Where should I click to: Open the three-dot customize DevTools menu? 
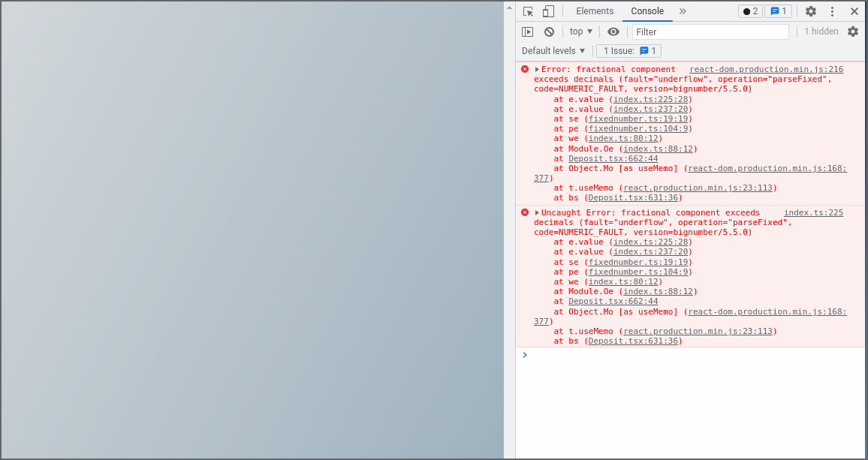(832, 11)
